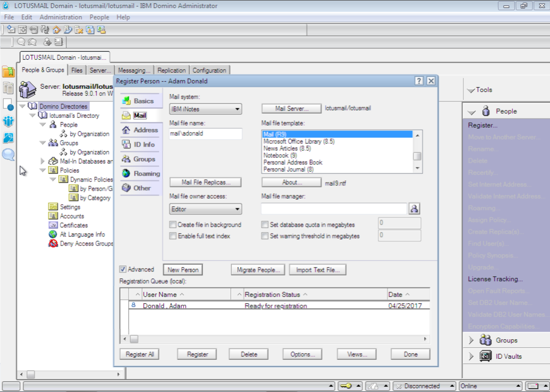
Task: Click the ID Vaults icon in Tools panel
Action: pos(485,356)
